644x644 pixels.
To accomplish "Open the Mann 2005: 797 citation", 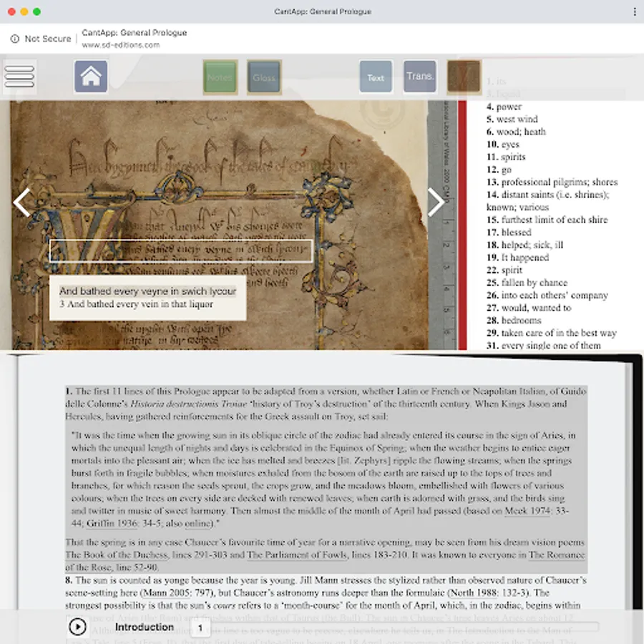I will pyautogui.click(x=177, y=592).
